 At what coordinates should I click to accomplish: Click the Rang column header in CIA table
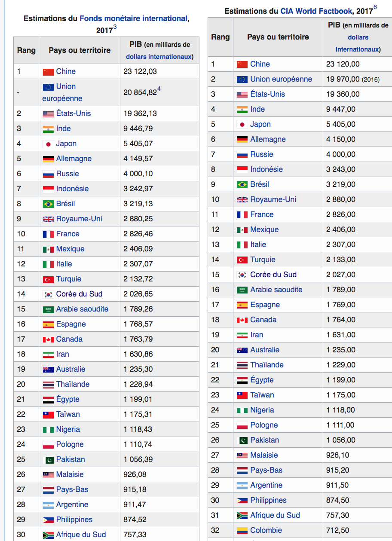pos(220,37)
